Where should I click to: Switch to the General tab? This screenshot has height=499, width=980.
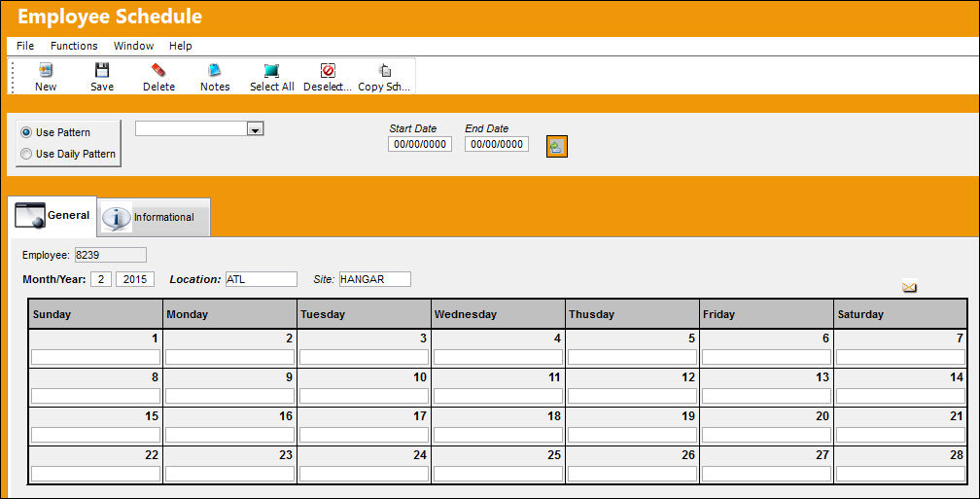[52, 216]
